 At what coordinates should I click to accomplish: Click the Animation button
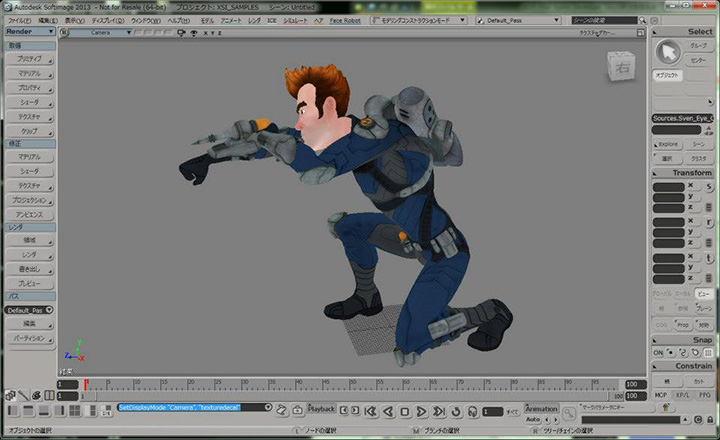click(541, 409)
